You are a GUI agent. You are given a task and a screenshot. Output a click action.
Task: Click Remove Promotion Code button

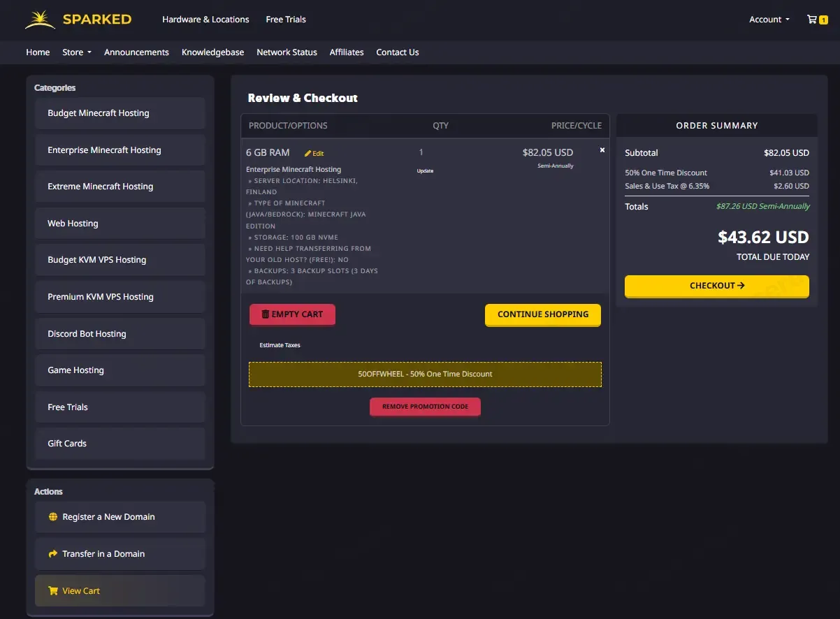click(x=425, y=407)
